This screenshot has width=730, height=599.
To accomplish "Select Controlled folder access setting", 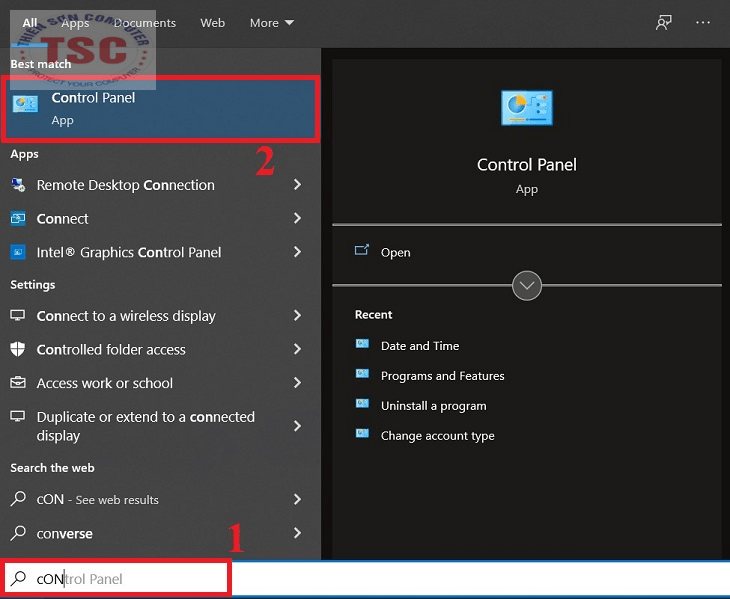I will tap(161, 349).
